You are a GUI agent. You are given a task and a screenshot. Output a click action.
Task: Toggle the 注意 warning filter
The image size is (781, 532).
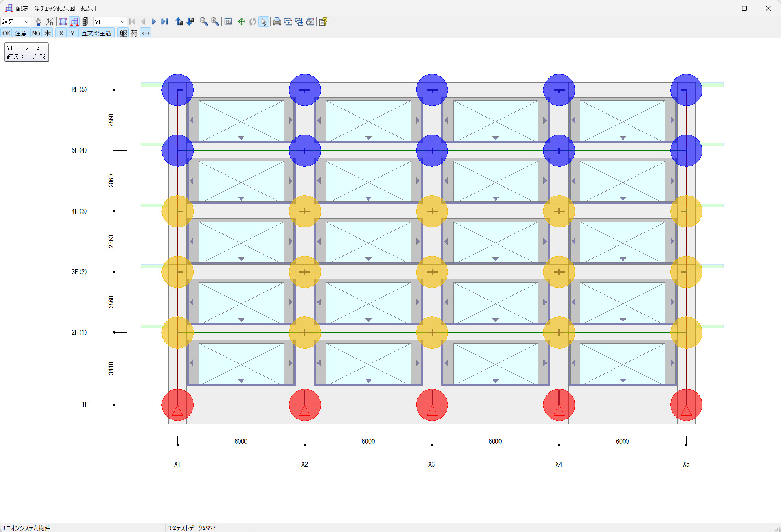21,33
